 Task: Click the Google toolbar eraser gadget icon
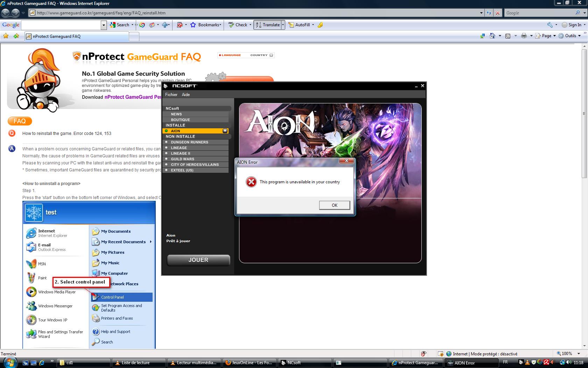(x=152, y=25)
